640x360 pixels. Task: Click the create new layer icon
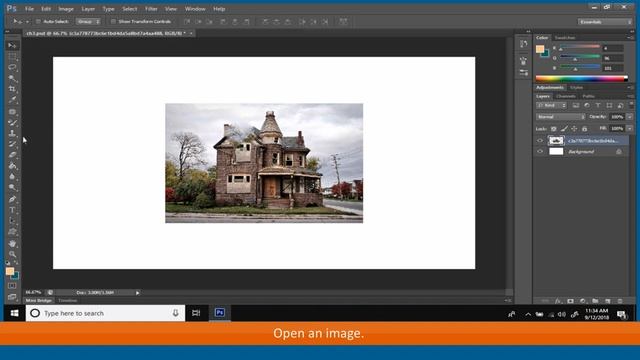click(x=608, y=301)
